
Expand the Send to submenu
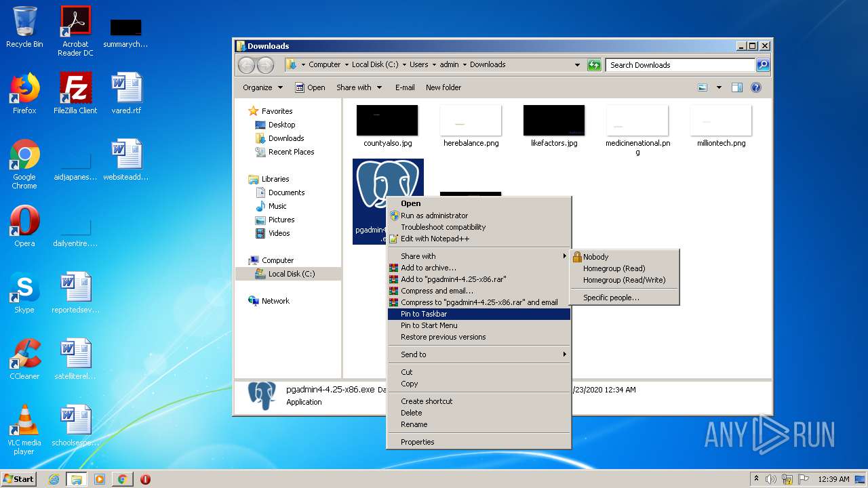(x=479, y=354)
